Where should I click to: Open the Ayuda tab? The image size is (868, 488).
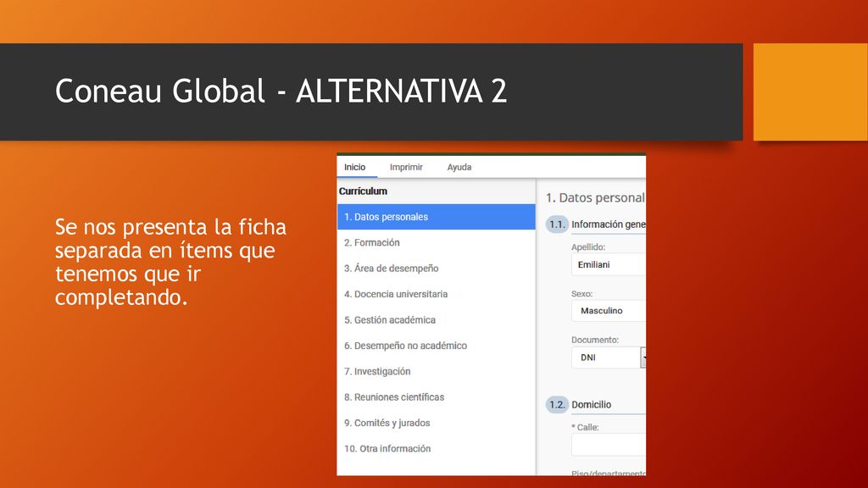459,167
